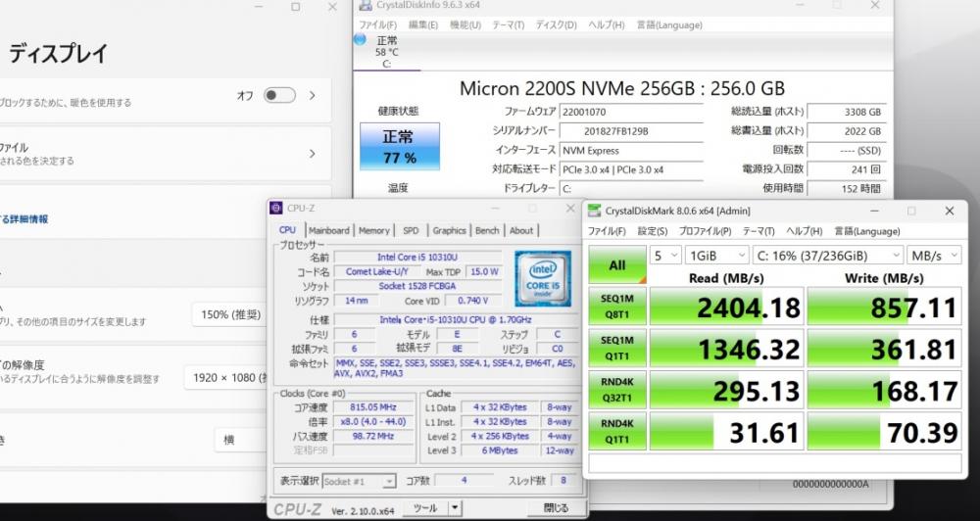Open the 1GiB test size dropdown
Viewport: 980px width, 521px height.
717,255
